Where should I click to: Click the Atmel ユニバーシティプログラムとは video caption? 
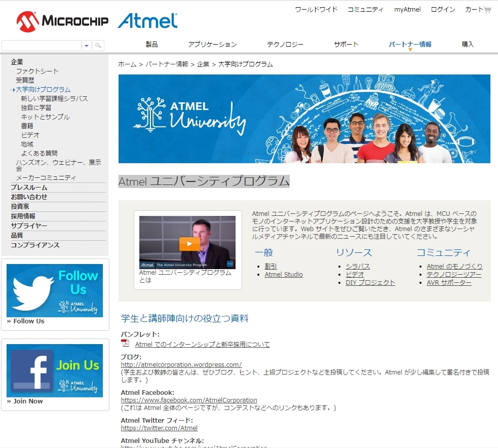(185, 276)
